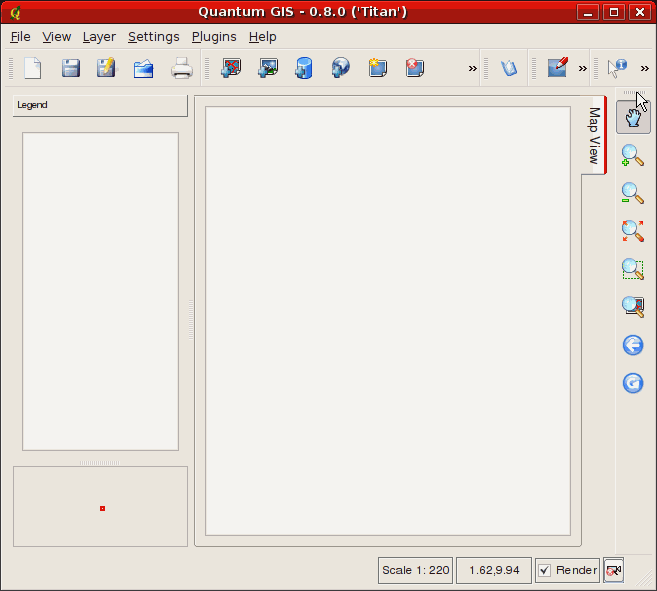Image resolution: width=657 pixels, height=591 pixels.
Task: Open the View menu
Action: pos(57,37)
